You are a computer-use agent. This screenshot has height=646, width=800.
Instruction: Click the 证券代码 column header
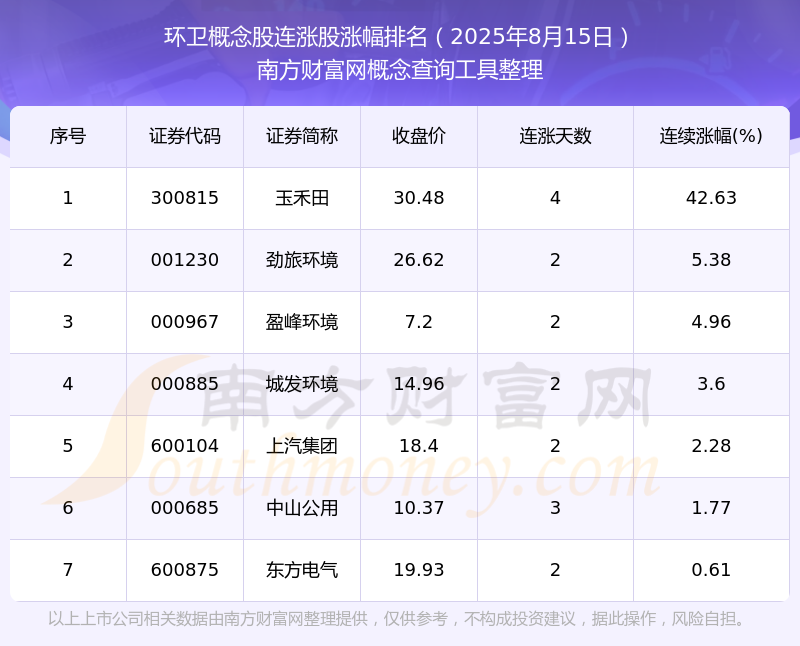[x=185, y=136]
